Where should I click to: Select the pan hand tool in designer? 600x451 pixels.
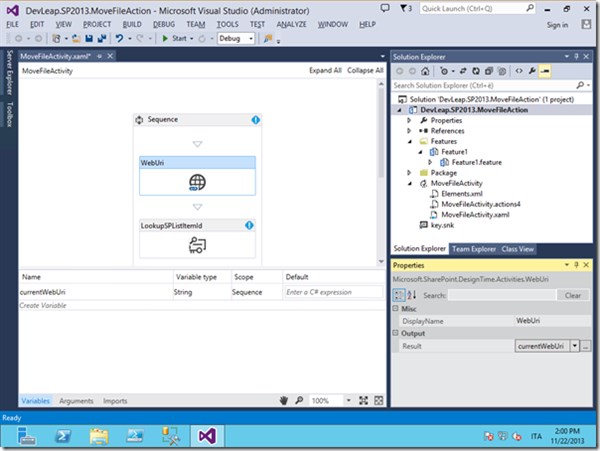pos(284,401)
